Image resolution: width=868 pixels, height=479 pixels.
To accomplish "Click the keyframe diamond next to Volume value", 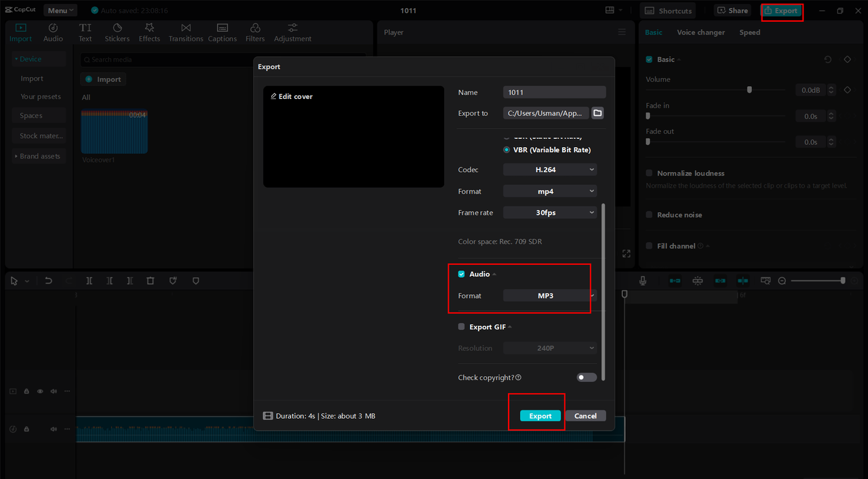I will pos(847,90).
